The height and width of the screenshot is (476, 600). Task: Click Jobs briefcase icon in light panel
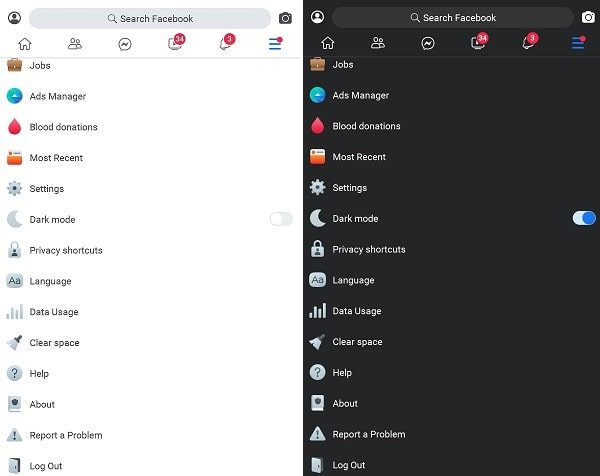click(x=15, y=65)
